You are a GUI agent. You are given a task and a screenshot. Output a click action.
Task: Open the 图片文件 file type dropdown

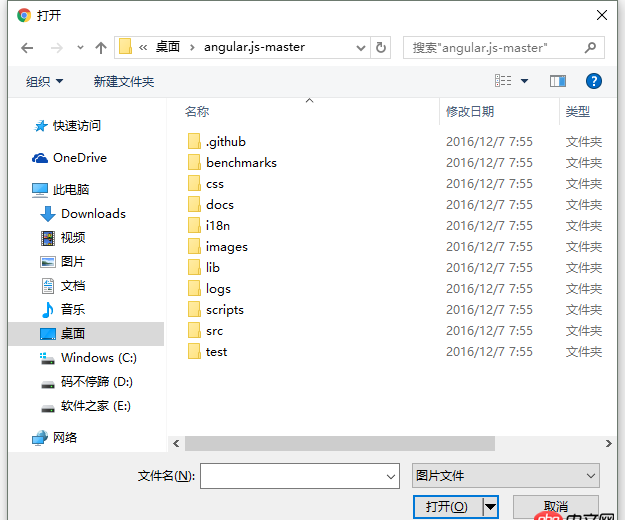505,475
